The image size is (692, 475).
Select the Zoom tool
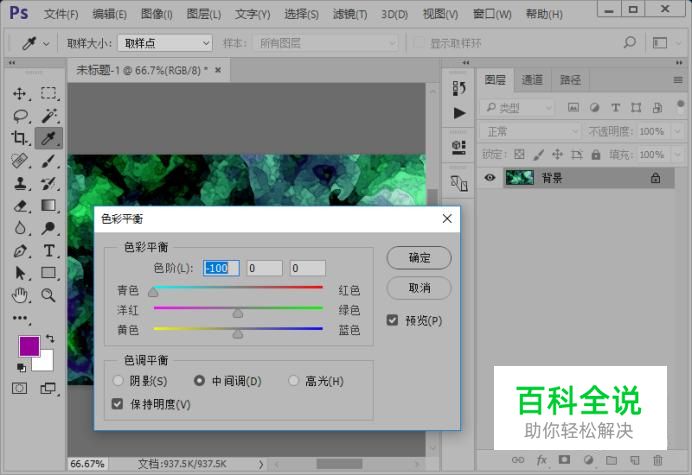click(x=49, y=295)
